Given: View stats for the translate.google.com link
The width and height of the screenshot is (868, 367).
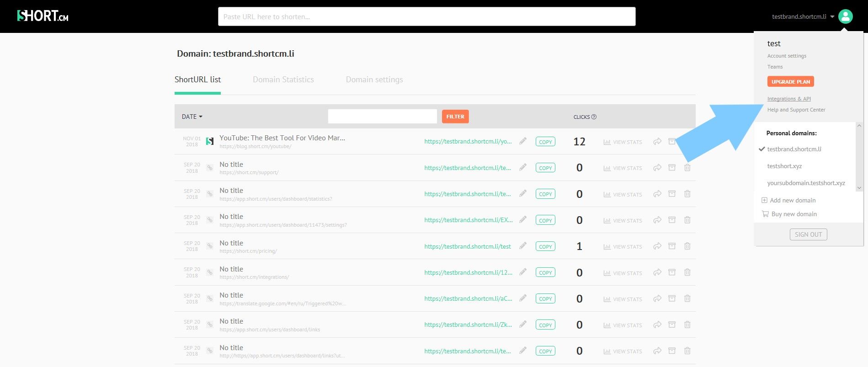Looking at the screenshot, I should (x=623, y=299).
